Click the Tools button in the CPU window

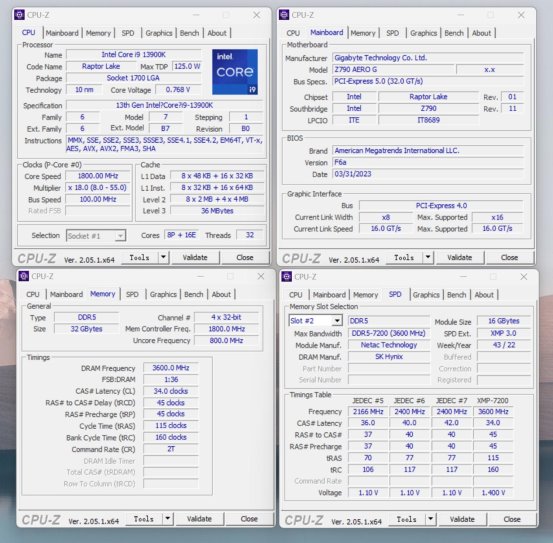pos(140,257)
